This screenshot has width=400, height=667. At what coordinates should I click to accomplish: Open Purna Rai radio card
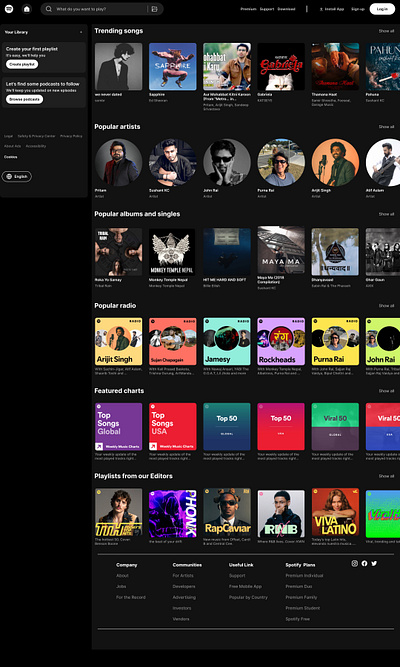pyautogui.click(x=335, y=341)
